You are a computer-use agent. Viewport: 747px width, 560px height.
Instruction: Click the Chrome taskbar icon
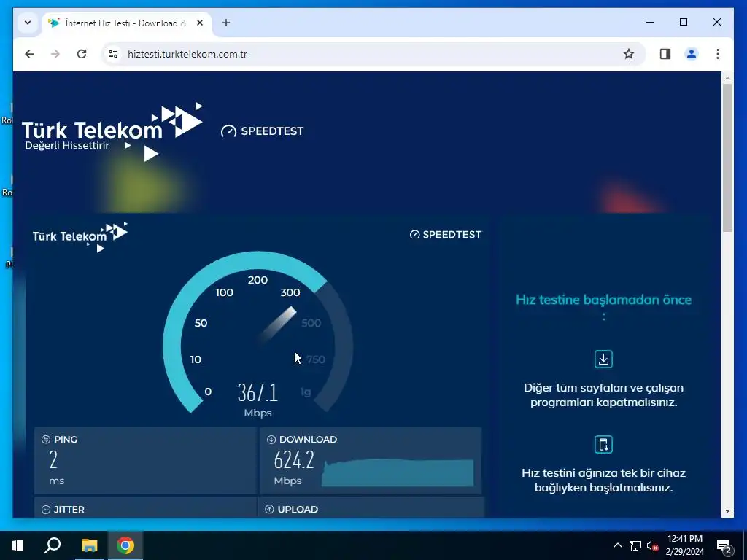[125, 545]
